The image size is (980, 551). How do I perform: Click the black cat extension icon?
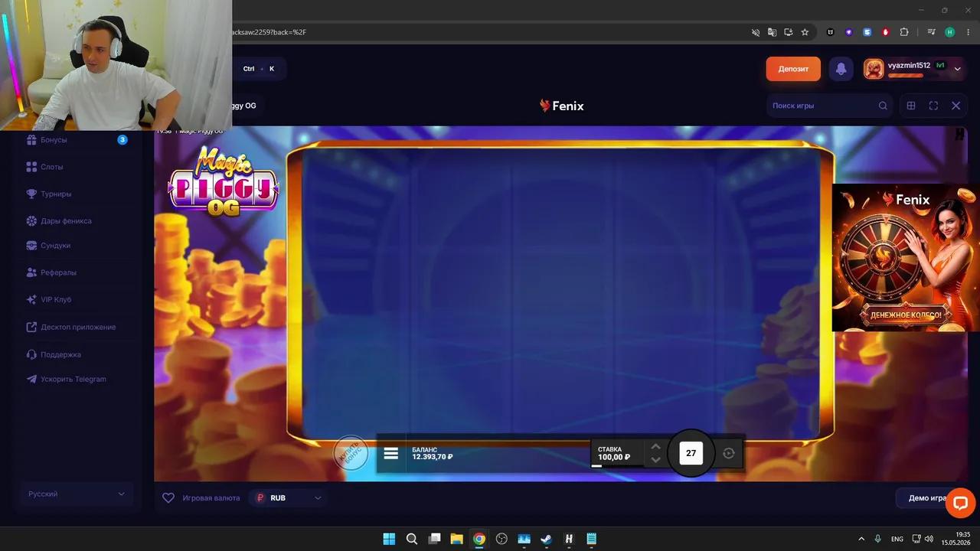(x=831, y=32)
